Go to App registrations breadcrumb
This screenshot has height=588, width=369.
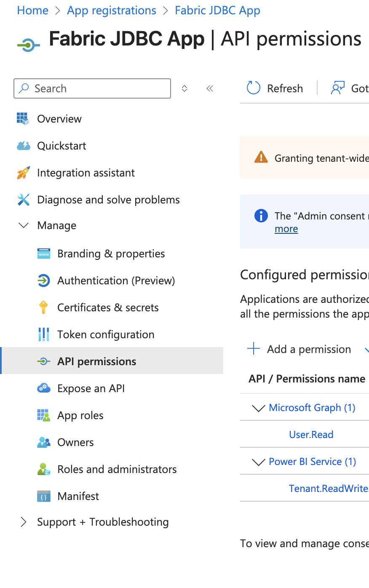(112, 11)
